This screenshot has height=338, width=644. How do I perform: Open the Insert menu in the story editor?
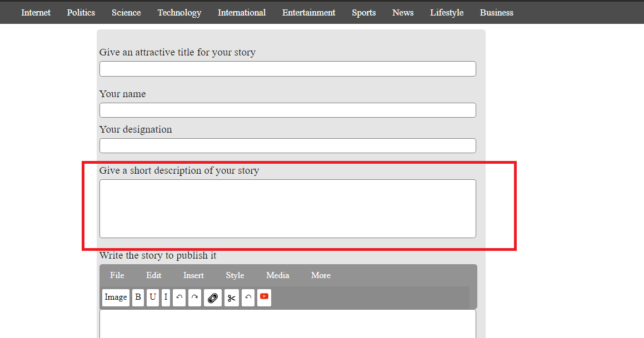193,275
